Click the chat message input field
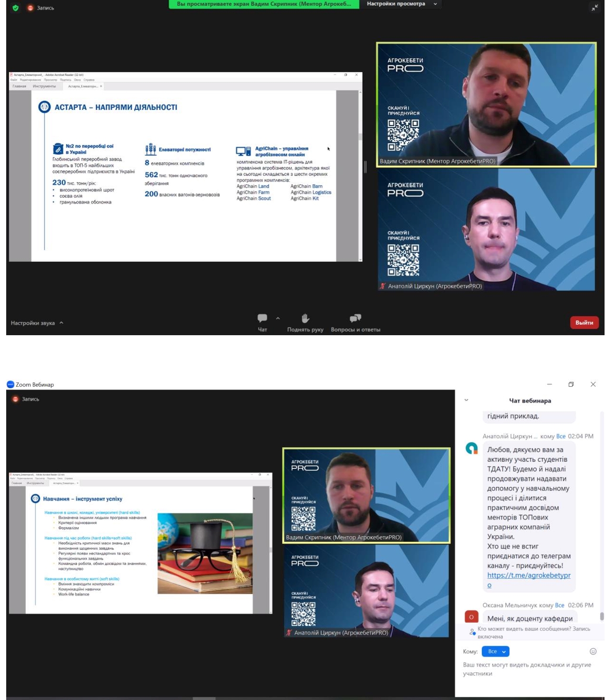 tap(529, 669)
